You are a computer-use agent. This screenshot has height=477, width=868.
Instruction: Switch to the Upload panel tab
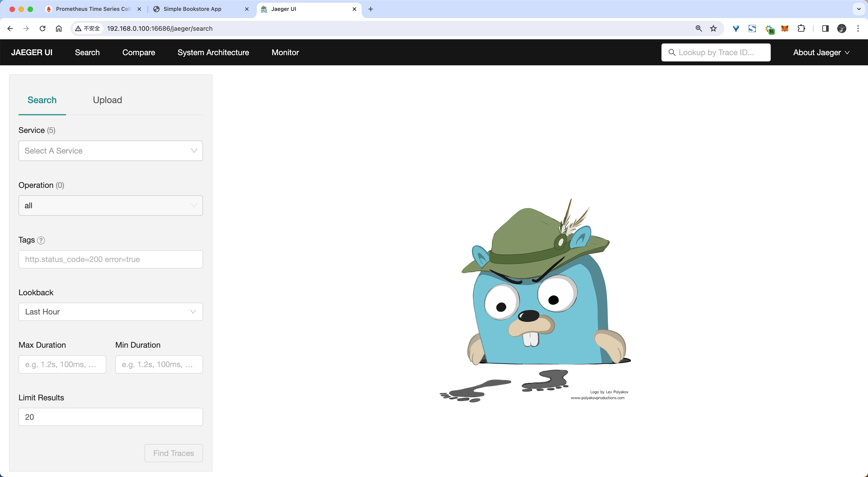click(x=108, y=100)
